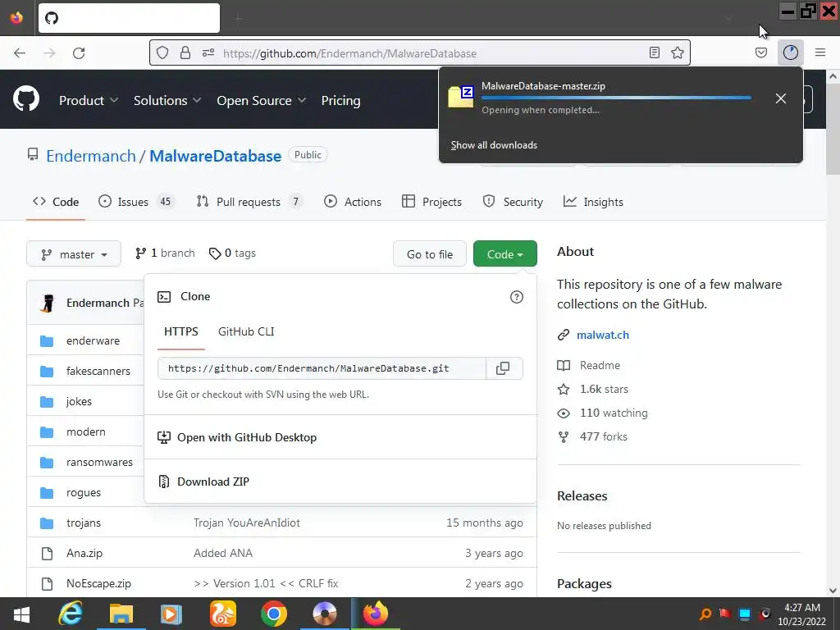
Task: Open the Pricing page
Action: click(x=340, y=100)
